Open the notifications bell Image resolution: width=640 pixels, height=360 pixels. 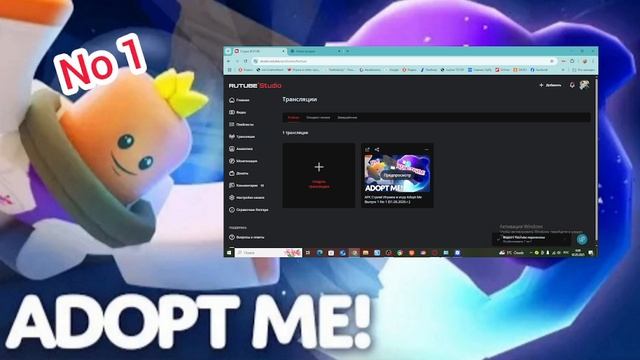pos(572,85)
